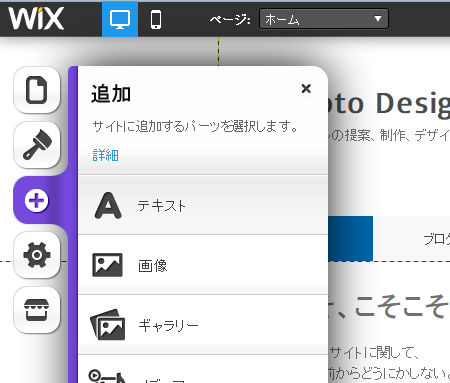Image resolution: width=450 pixels, height=383 pixels.
Task: Click the purple Add plus icon
Action: coord(37,200)
